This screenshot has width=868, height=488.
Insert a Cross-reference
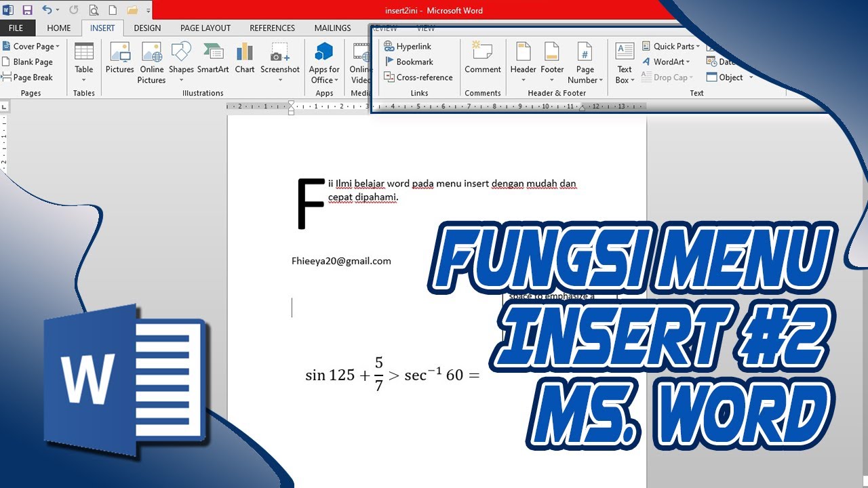point(418,77)
